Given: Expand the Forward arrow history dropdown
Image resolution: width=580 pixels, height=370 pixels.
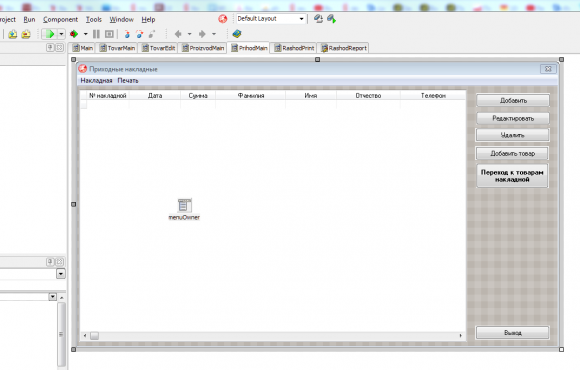Looking at the screenshot, I should coord(214,34).
